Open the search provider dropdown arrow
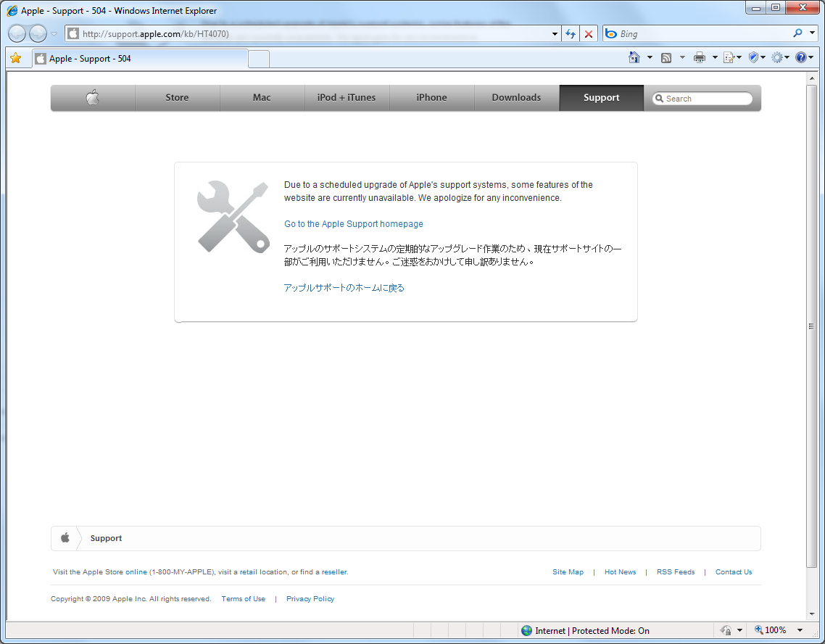The image size is (825, 644). [x=813, y=33]
